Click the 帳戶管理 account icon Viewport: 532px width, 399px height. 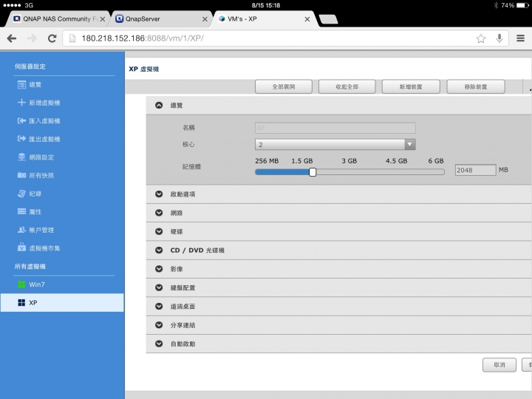click(x=21, y=230)
